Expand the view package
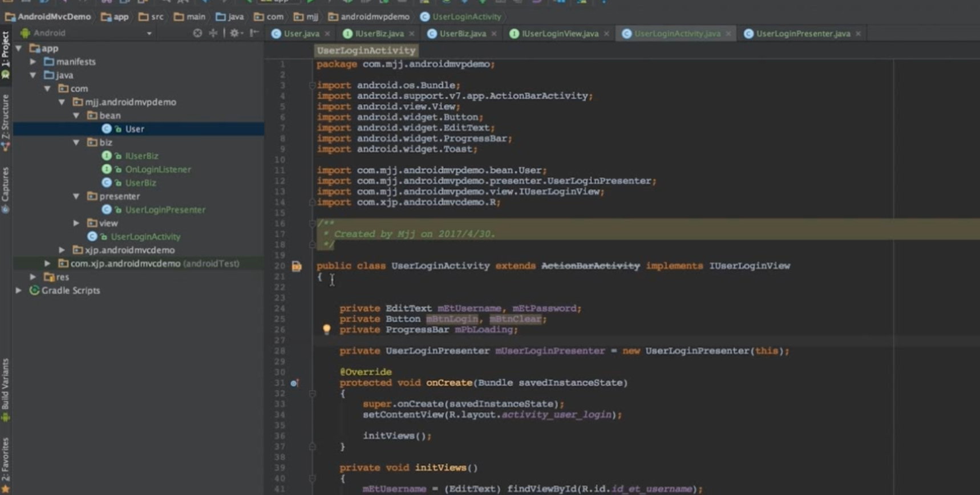The width and height of the screenshot is (980, 495). tap(76, 223)
